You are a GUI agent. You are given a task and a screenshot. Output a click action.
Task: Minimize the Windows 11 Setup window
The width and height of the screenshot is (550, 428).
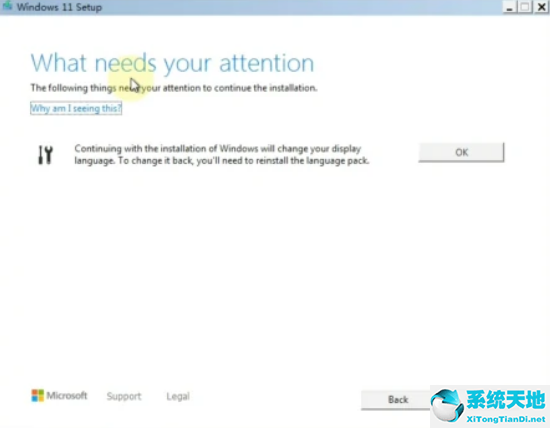509,7
